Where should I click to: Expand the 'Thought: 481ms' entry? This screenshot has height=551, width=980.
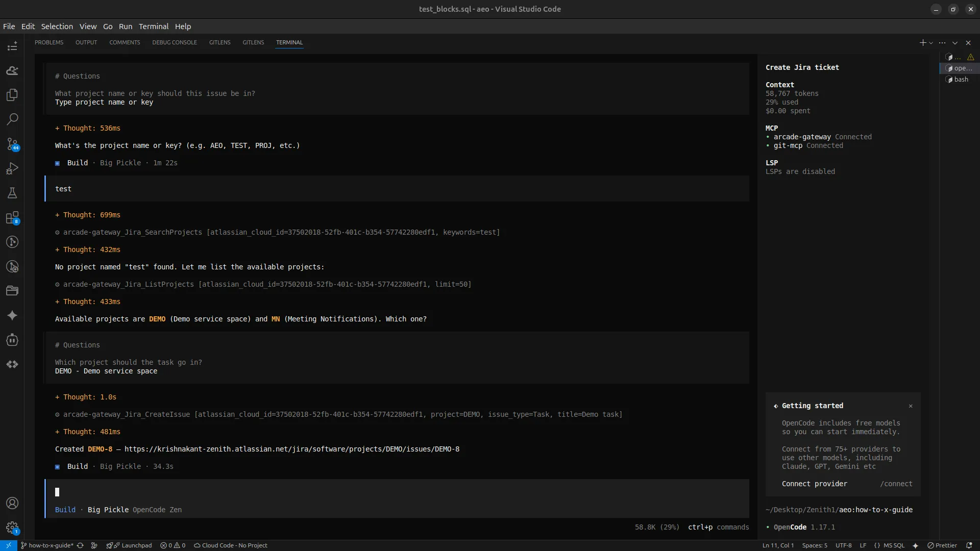(88, 432)
